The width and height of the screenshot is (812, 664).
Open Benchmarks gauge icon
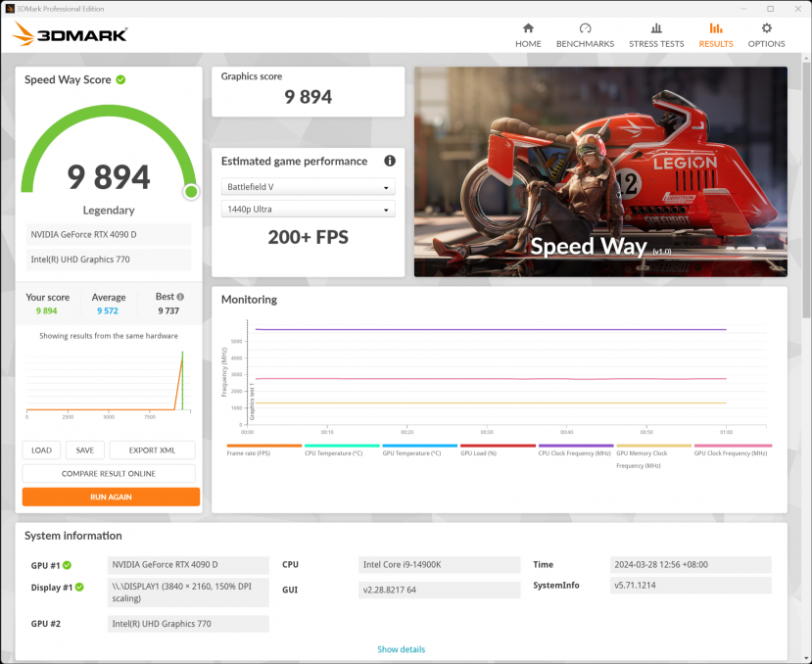click(x=585, y=28)
